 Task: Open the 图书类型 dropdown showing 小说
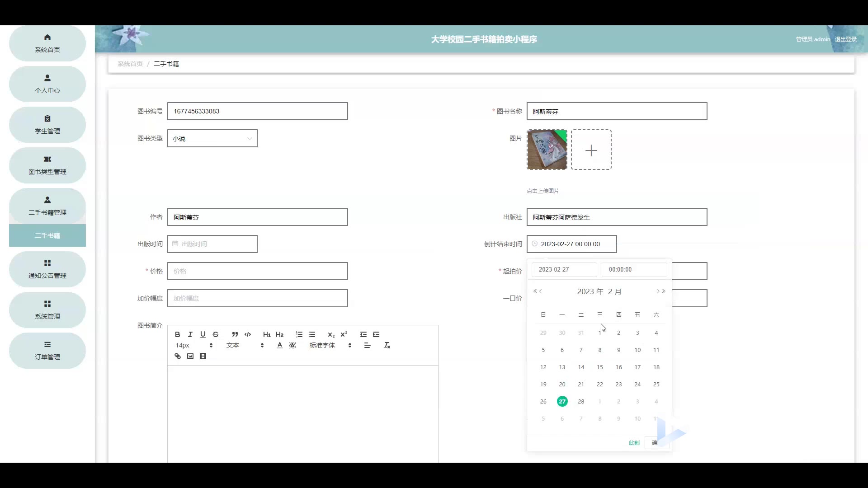[212, 138]
